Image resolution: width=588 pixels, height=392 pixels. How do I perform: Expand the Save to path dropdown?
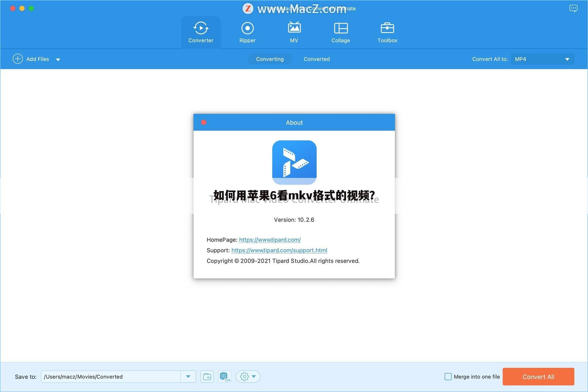tap(188, 377)
